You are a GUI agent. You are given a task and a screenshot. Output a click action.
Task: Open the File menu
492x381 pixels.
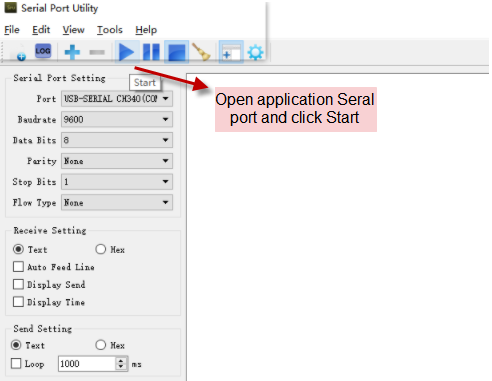12,30
